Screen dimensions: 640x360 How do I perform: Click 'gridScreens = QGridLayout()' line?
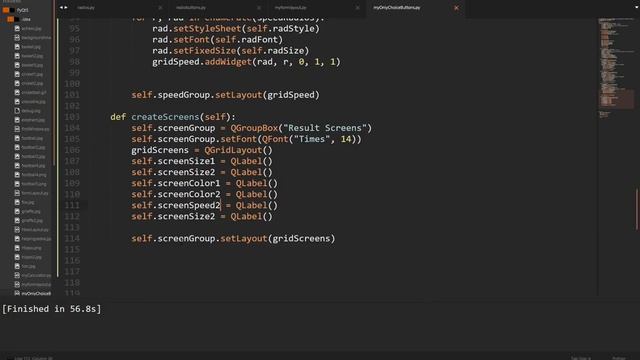[202, 150]
